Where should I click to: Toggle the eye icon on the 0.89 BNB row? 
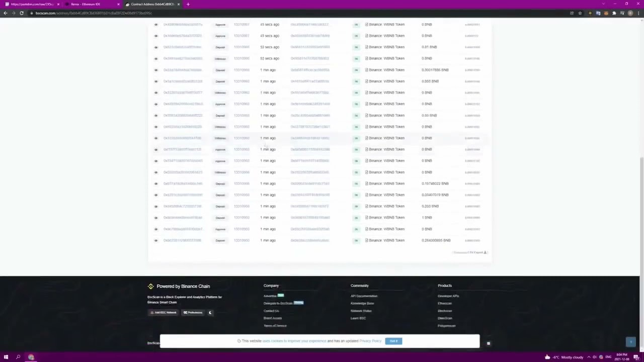(156, 116)
